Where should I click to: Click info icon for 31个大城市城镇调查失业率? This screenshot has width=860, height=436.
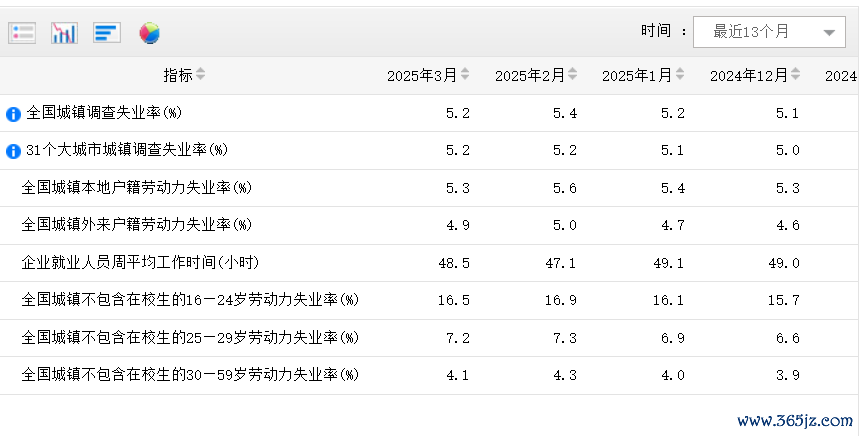click(13, 151)
